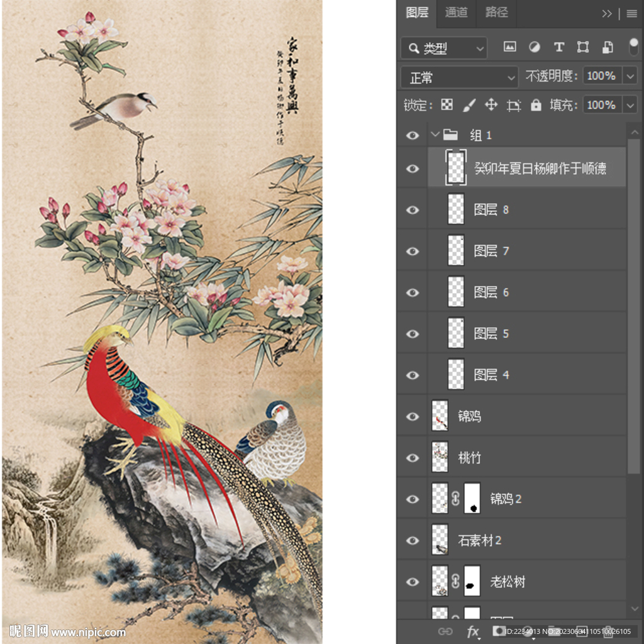
Task: Filter layers by smart object icon
Action: [608, 47]
